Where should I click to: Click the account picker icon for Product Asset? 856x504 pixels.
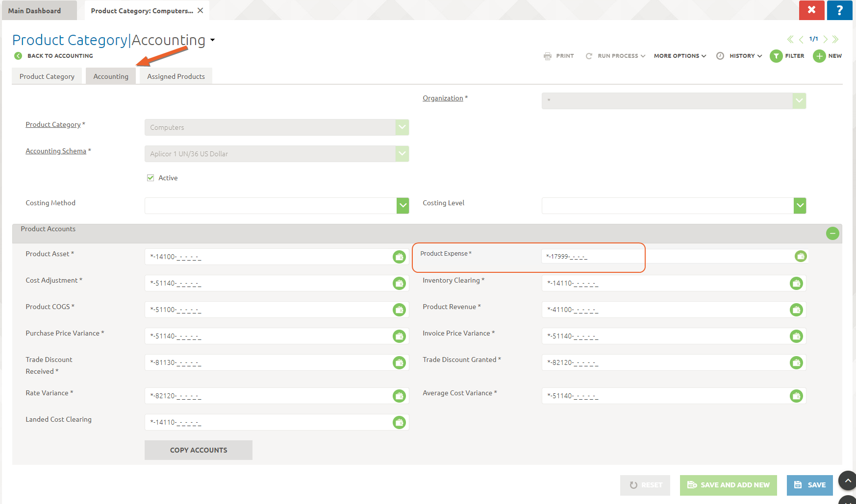click(399, 257)
